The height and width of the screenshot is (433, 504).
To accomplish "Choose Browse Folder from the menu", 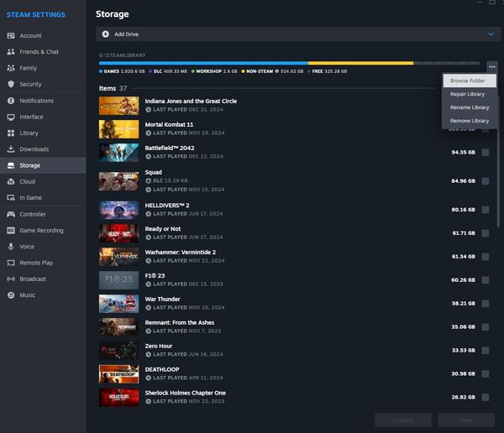I will (470, 81).
